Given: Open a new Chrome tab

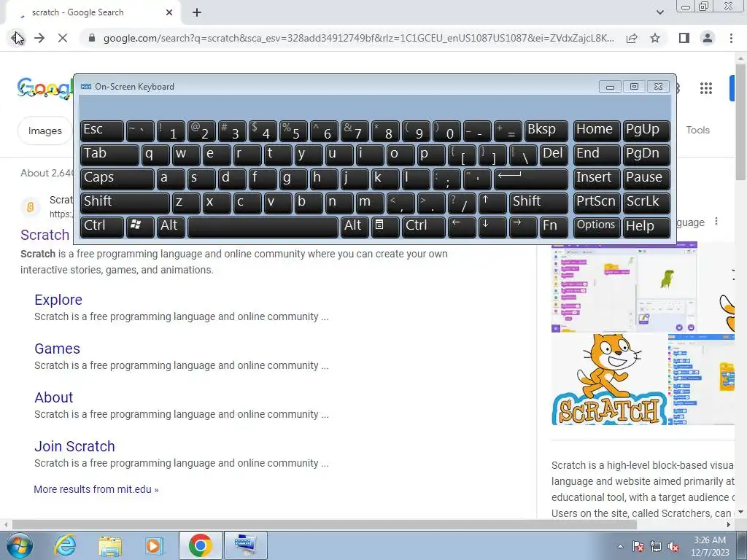Looking at the screenshot, I should click(197, 12).
